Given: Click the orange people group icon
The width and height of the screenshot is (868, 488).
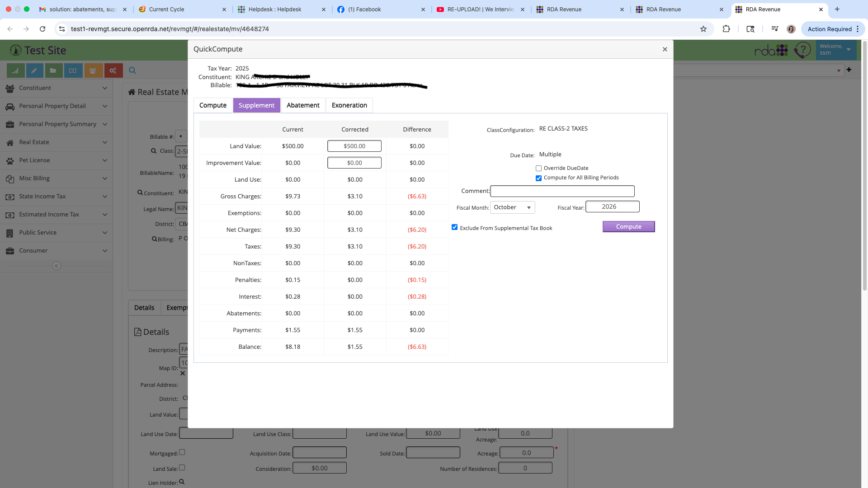Looking at the screenshot, I should pyautogui.click(x=93, y=70).
